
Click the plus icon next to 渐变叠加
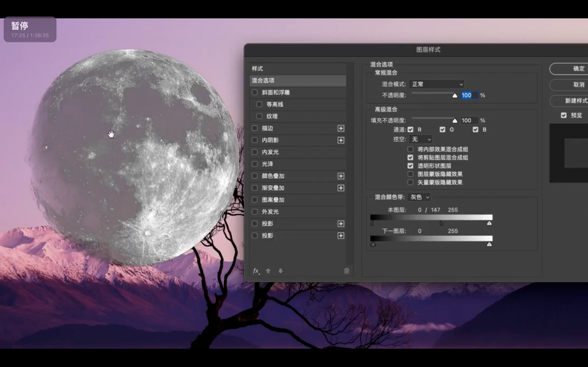341,188
